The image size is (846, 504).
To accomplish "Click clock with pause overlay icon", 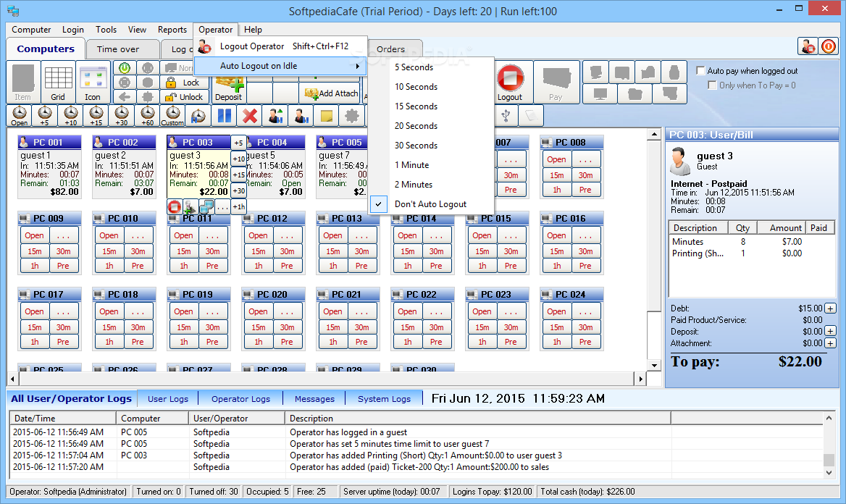I will 198,115.
